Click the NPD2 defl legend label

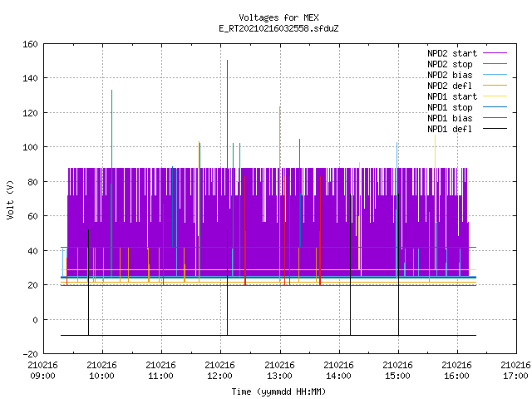tap(450, 86)
